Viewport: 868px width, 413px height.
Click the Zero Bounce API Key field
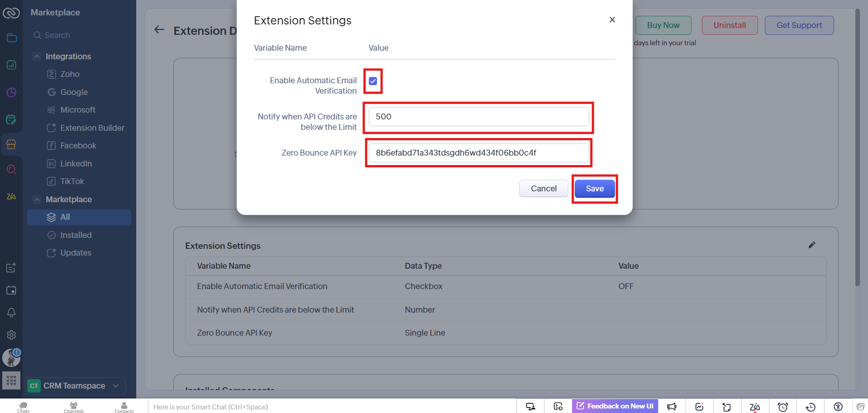478,153
